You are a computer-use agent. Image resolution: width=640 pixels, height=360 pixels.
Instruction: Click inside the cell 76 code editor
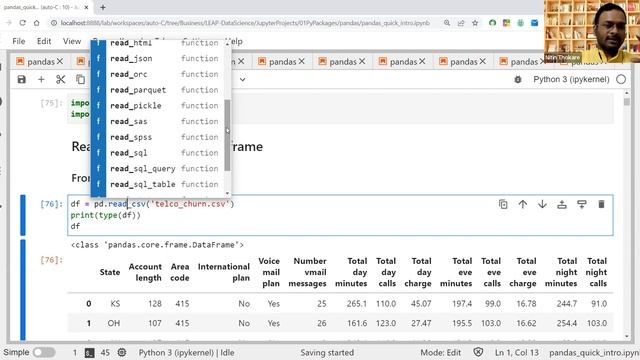(x=340, y=215)
